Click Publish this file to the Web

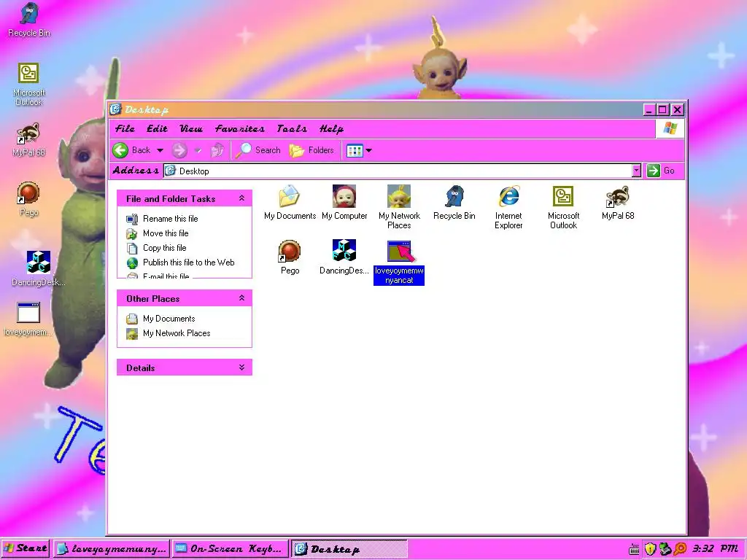pyautogui.click(x=189, y=262)
